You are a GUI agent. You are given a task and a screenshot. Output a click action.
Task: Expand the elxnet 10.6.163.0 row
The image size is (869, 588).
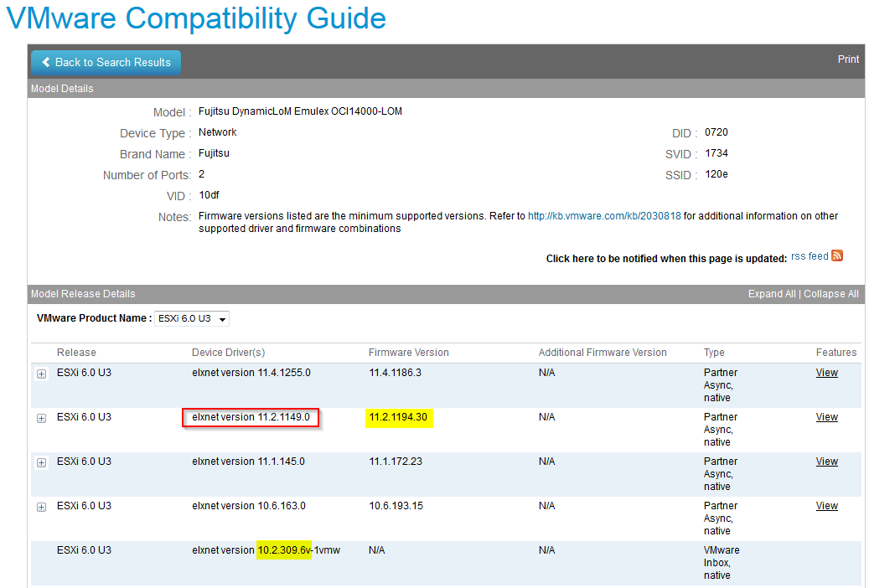click(42, 507)
